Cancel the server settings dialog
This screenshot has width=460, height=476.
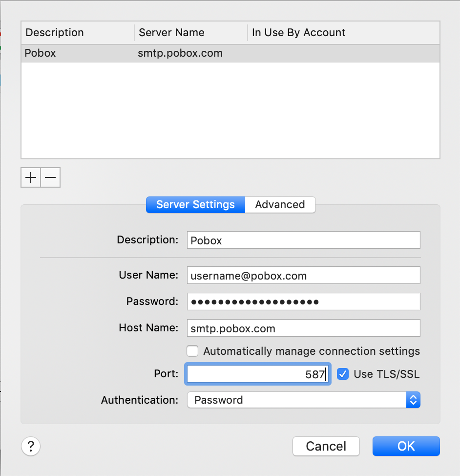click(x=326, y=446)
